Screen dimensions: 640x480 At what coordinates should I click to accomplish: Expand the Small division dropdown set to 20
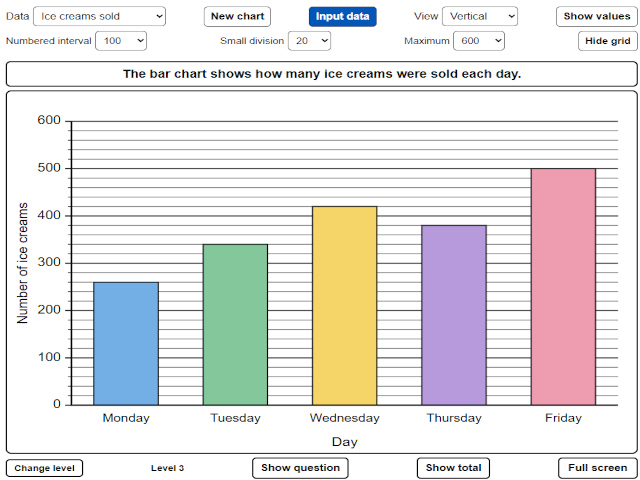click(x=309, y=41)
